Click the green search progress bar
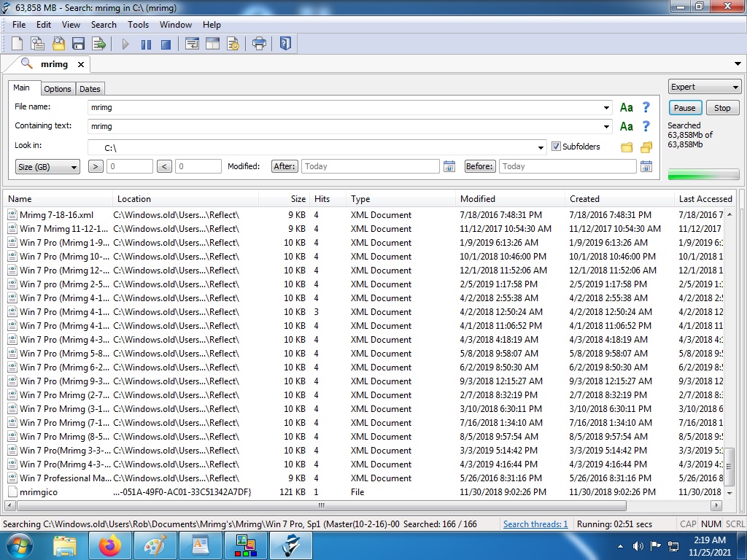The image size is (747, 560). [704, 175]
